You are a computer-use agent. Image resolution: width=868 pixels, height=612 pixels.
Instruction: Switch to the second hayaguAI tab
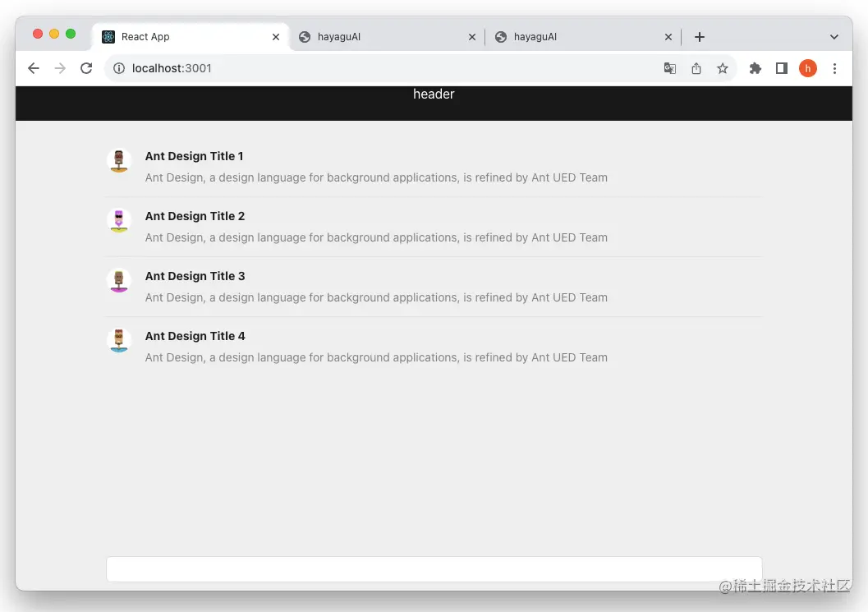point(582,36)
